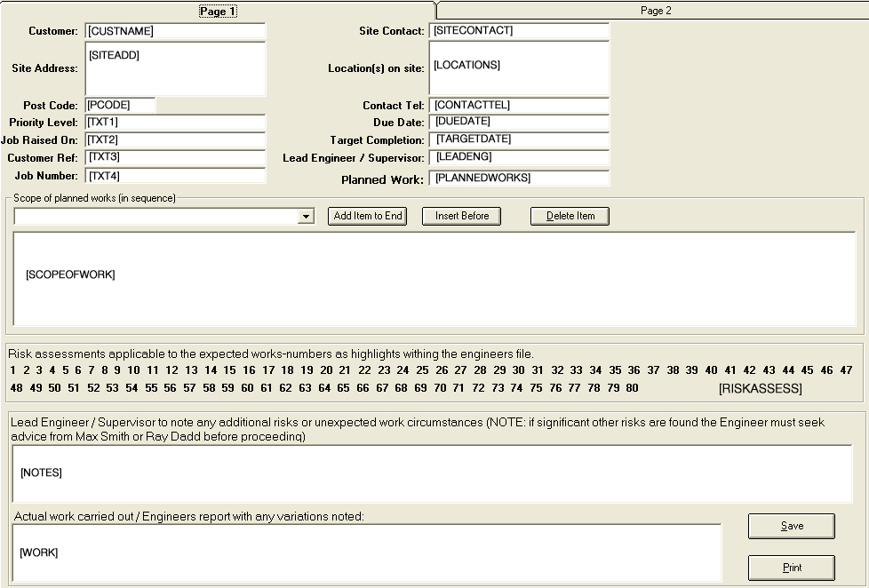Select risk assessment number 7

(x=91, y=370)
